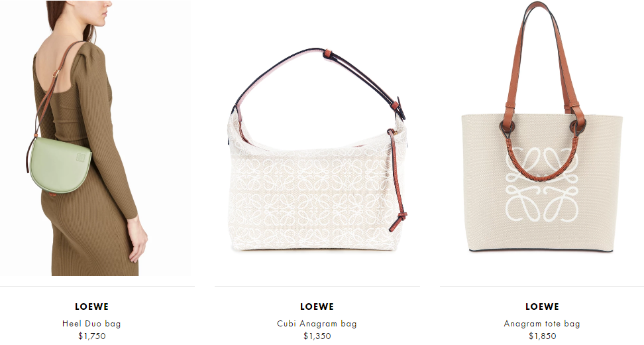Open the Cubi Anagram bag product link

point(317,324)
